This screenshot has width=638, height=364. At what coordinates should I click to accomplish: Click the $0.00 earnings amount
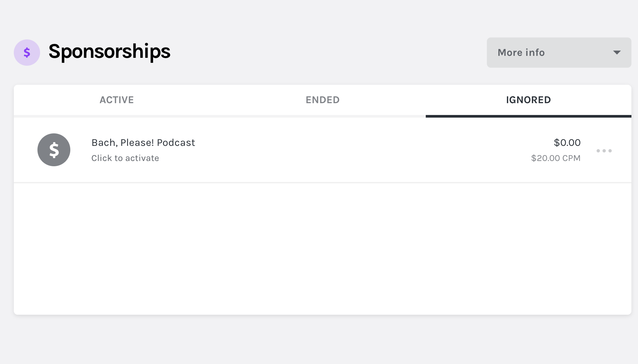567,143
